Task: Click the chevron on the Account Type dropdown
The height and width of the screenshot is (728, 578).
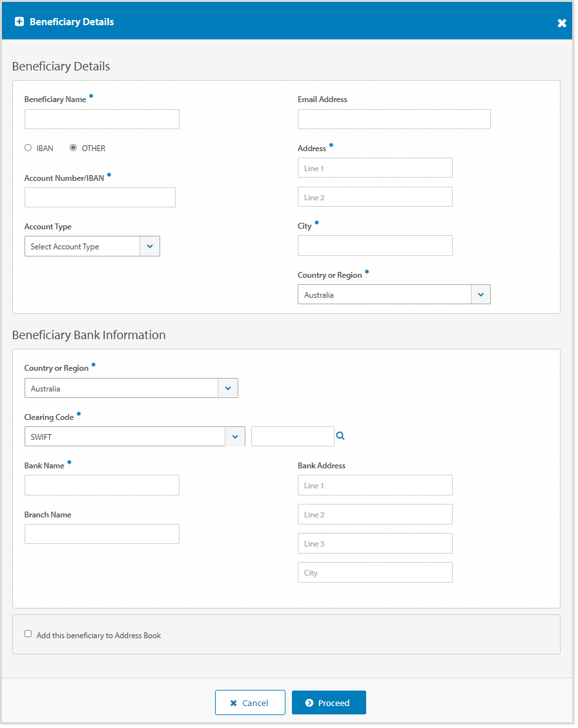Action: click(x=150, y=246)
